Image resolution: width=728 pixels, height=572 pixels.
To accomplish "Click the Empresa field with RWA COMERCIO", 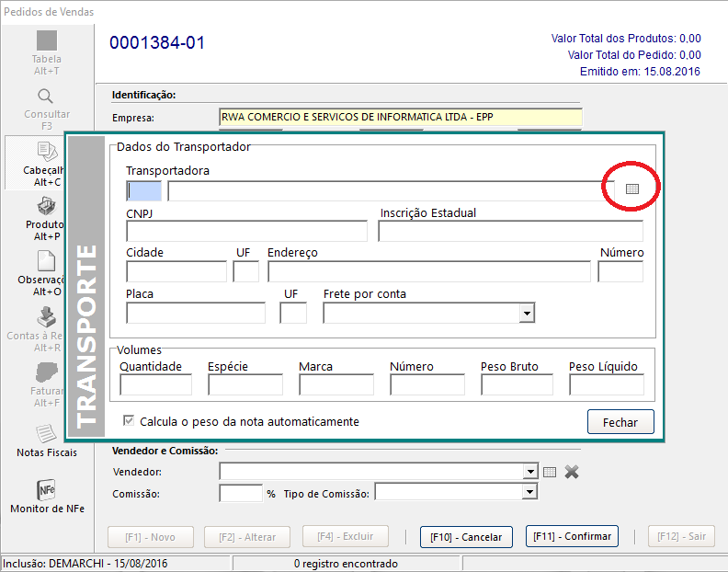I will [400, 117].
